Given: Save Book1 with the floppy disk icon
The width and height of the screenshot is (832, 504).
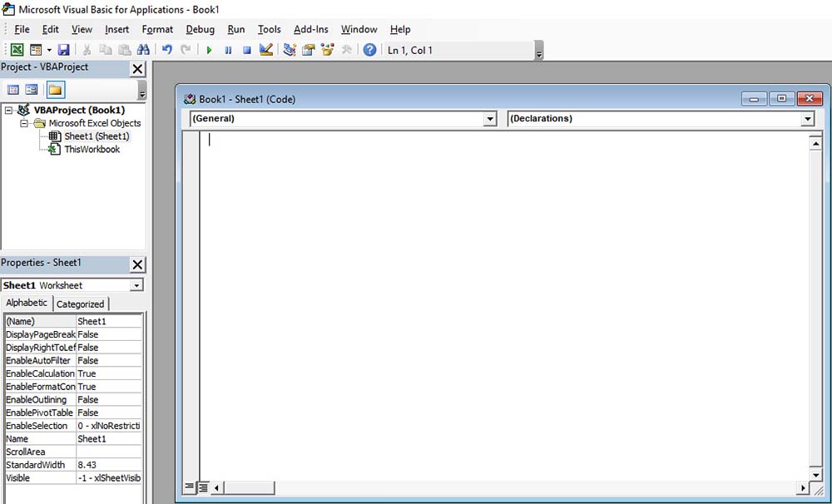Looking at the screenshot, I should 64,50.
